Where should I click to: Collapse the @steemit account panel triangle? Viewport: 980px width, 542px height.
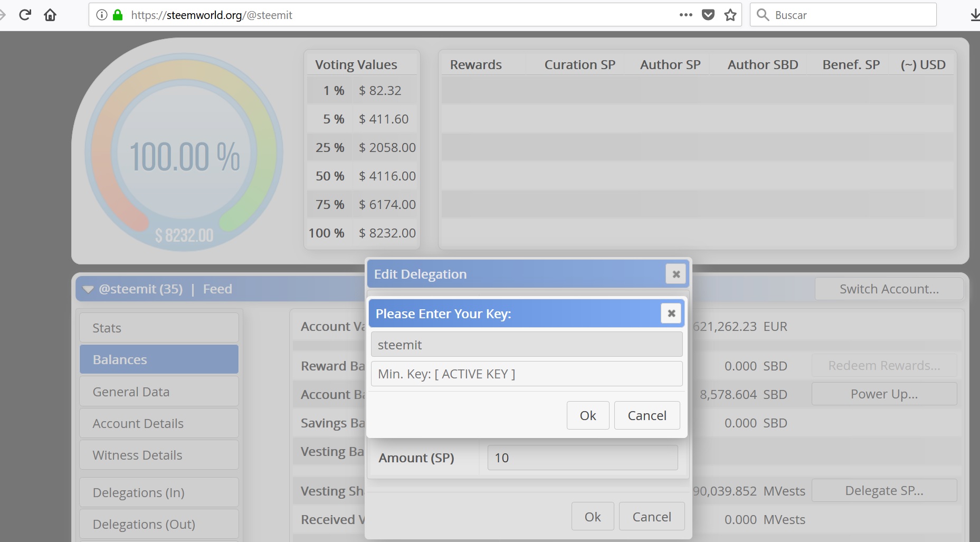(88, 289)
